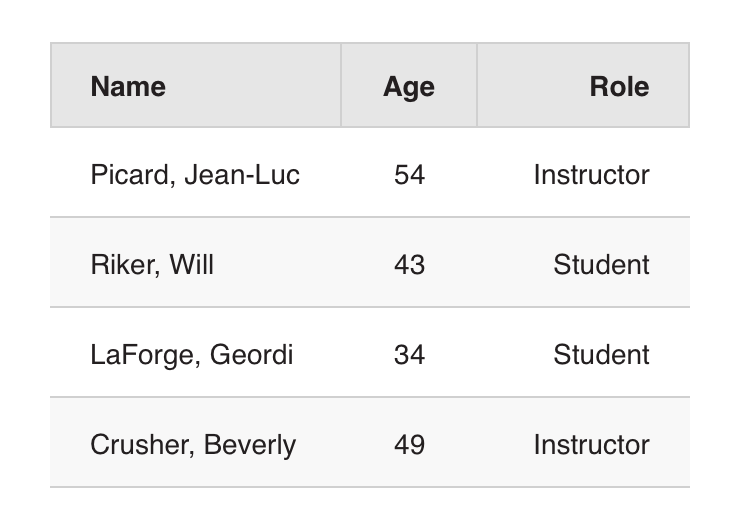The width and height of the screenshot is (740, 532).
Task: Select the age value 49
Action: point(409,445)
